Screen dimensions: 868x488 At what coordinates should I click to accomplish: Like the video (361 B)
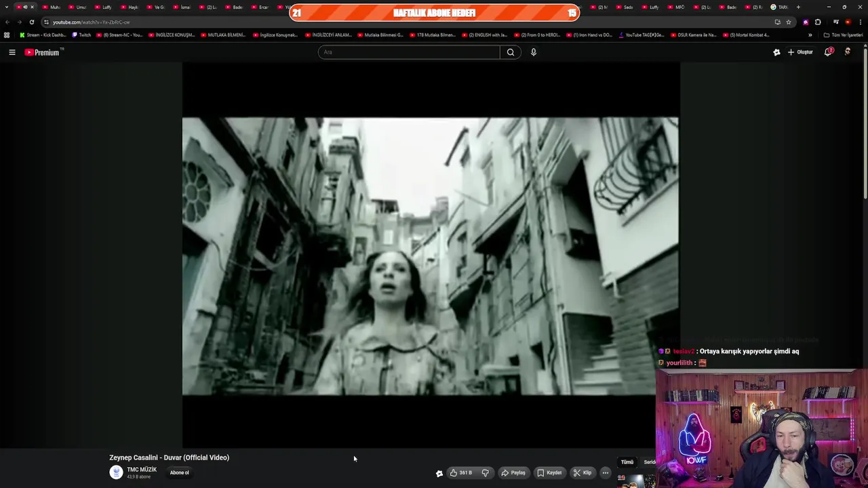tap(460, 473)
